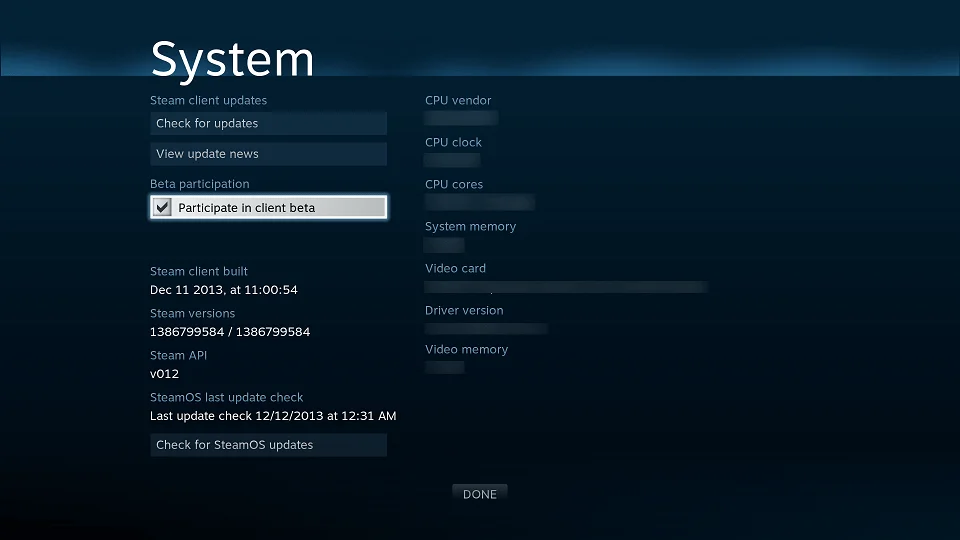Select version numbers 1386799584 / 1386799584

coord(230,332)
